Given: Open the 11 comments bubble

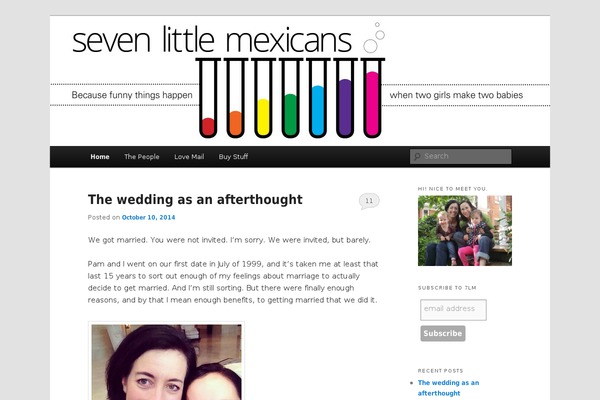Looking at the screenshot, I should 369,201.
